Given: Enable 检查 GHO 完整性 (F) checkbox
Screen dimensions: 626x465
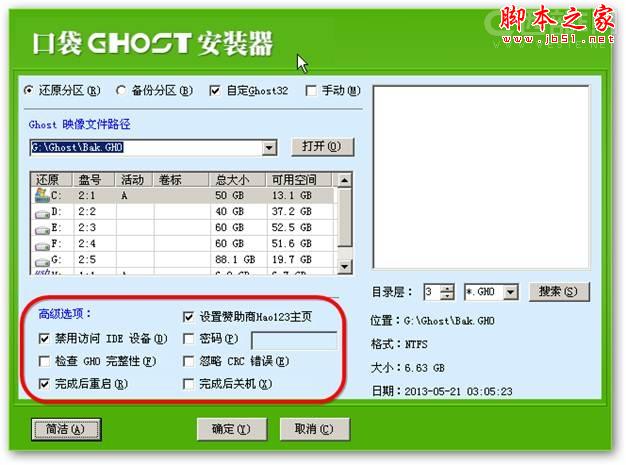Looking at the screenshot, I should [x=44, y=362].
